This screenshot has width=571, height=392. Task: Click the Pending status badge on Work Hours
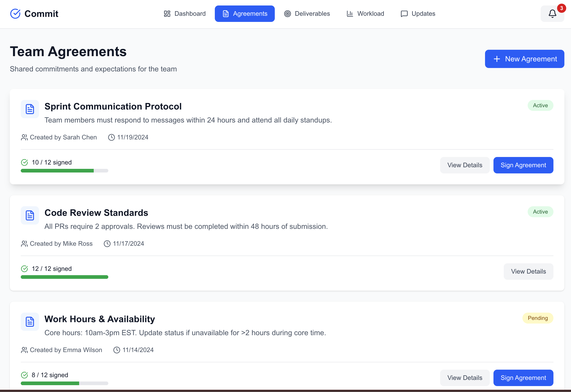click(x=537, y=318)
